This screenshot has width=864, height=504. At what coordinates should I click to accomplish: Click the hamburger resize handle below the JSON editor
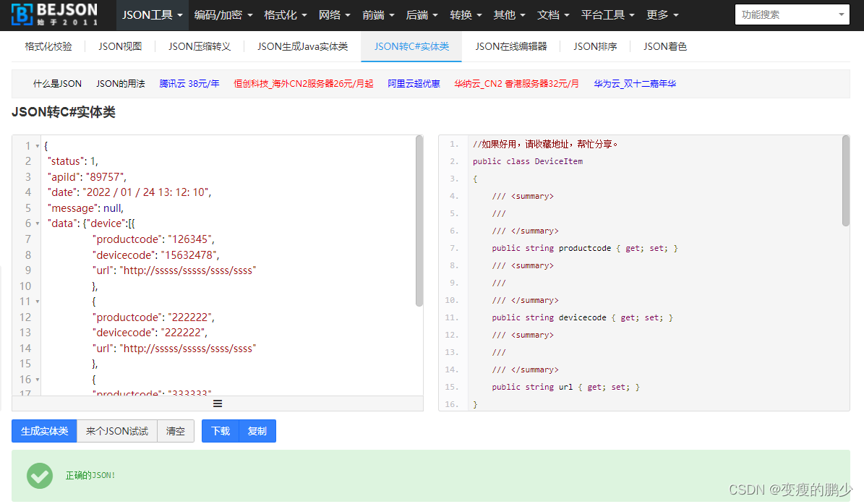[218, 403]
